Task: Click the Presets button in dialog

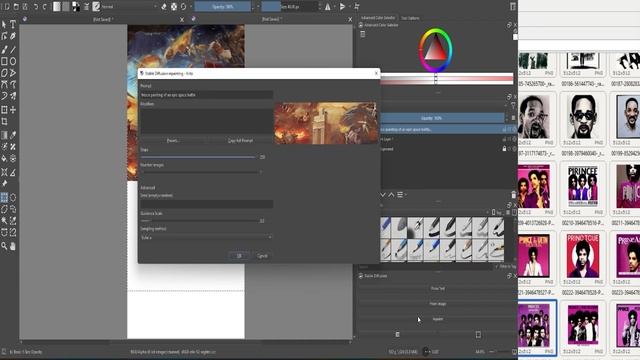Action: (x=173, y=140)
